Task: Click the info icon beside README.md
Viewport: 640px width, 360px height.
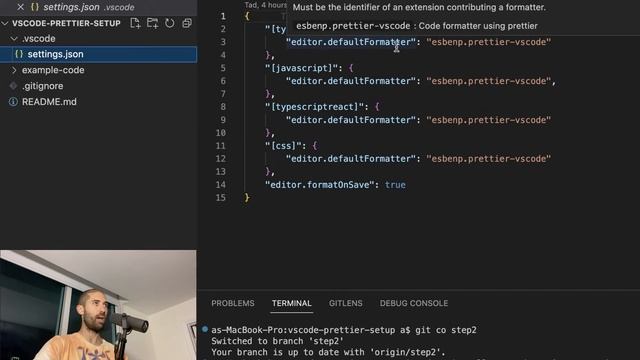Action: (13, 102)
